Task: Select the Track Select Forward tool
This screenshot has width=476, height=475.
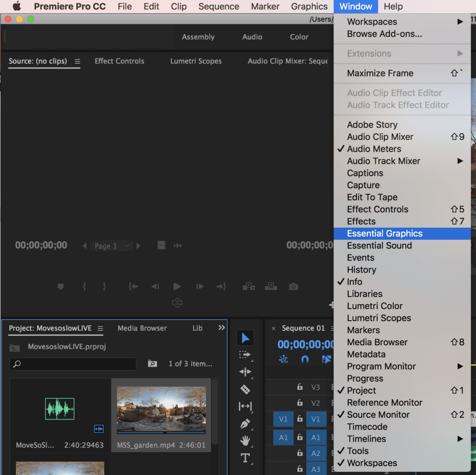Action: pos(245,355)
